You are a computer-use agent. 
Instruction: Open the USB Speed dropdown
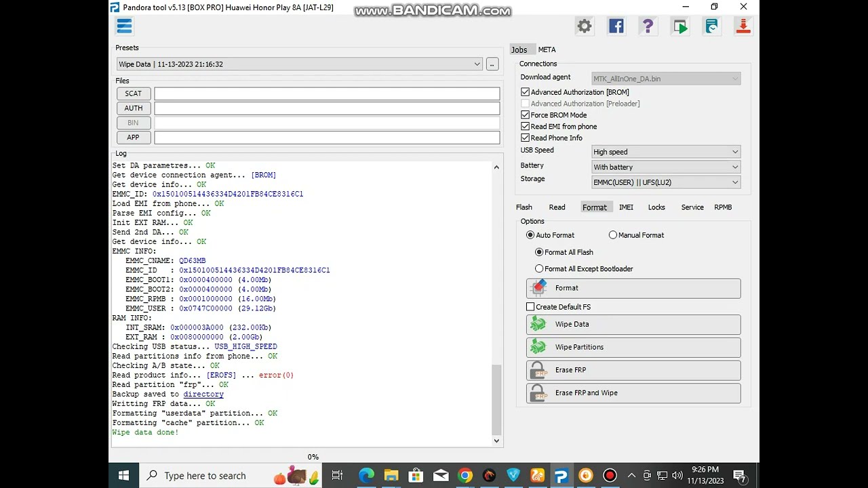666,152
